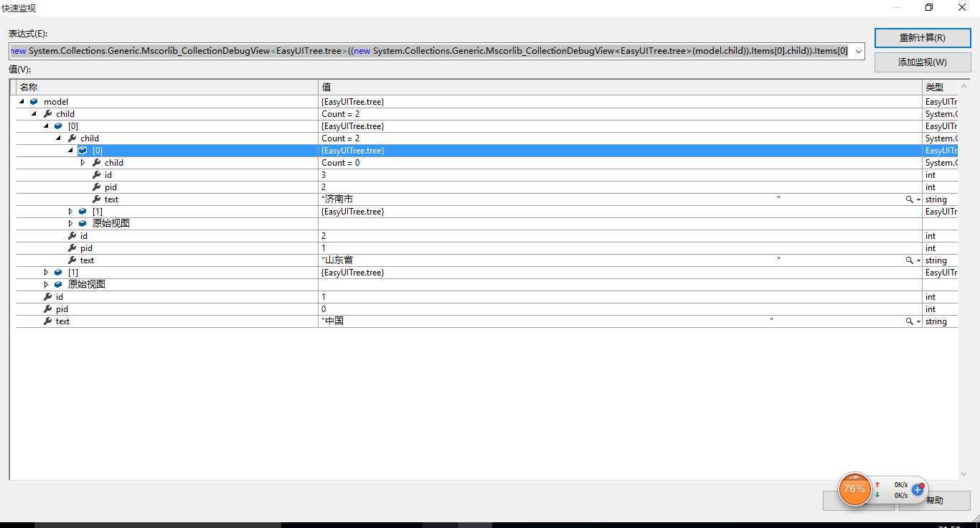Open visualizer dropdown arrow for 中国 row
Screen dimensions: 980x528
tap(918, 322)
